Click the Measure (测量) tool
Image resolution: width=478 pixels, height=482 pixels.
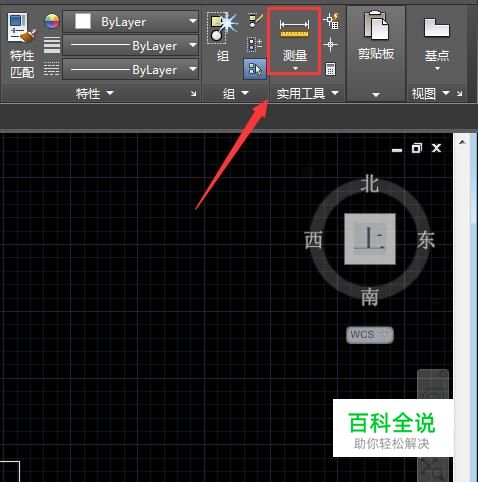click(295, 40)
